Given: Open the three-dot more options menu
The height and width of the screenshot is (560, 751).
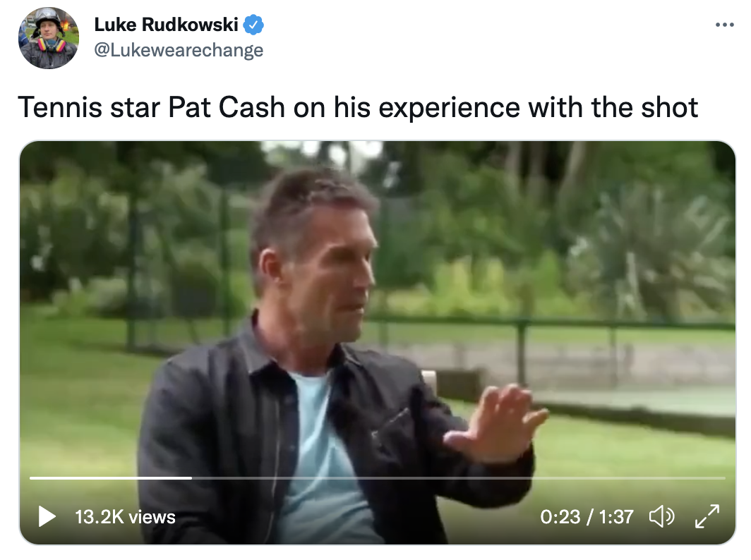Looking at the screenshot, I should coord(725,25).
